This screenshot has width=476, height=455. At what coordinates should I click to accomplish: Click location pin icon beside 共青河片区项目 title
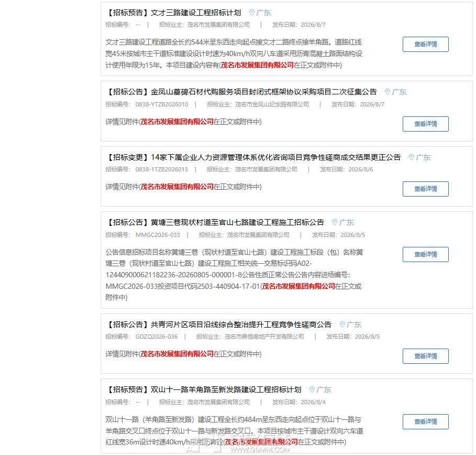tap(342, 324)
